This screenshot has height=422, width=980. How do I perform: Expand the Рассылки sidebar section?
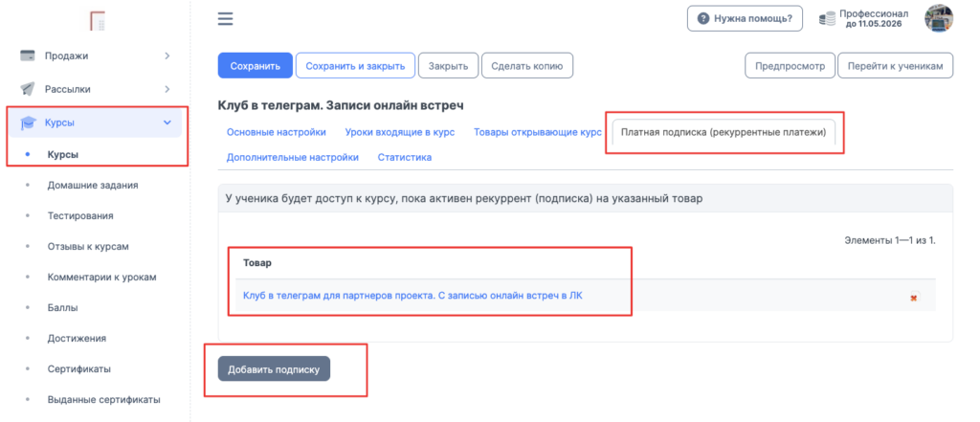167,89
